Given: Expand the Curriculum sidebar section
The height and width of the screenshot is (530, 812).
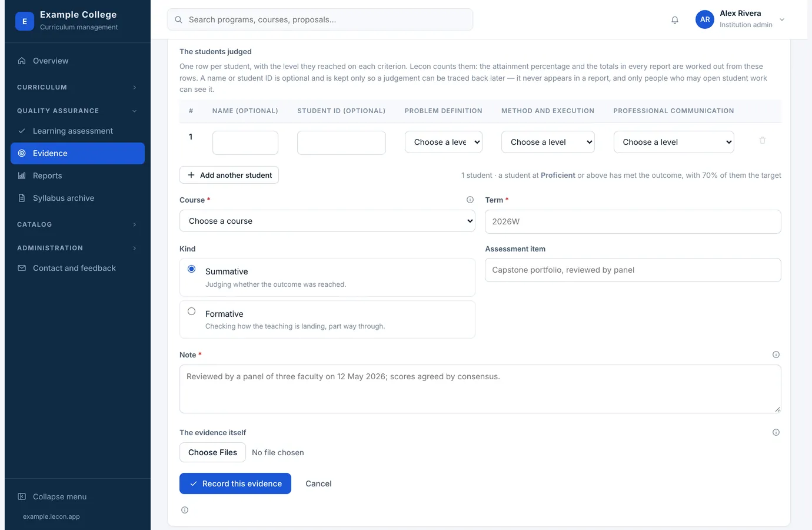Looking at the screenshot, I should [77, 87].
